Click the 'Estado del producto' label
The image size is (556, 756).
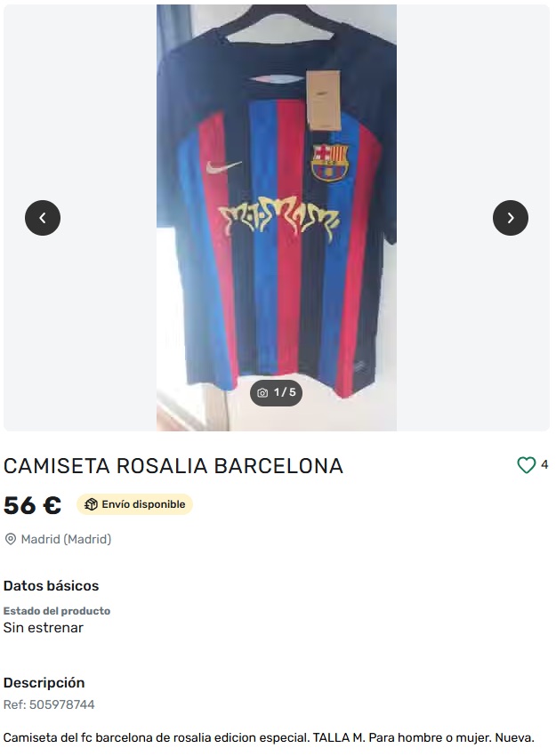coord(57,611)
